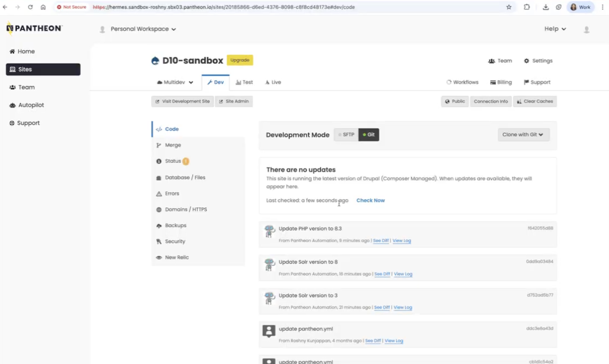The width and height of the screenshot is (609, 364).
Task: Click the Check Now link
Action: pos(370,200)
